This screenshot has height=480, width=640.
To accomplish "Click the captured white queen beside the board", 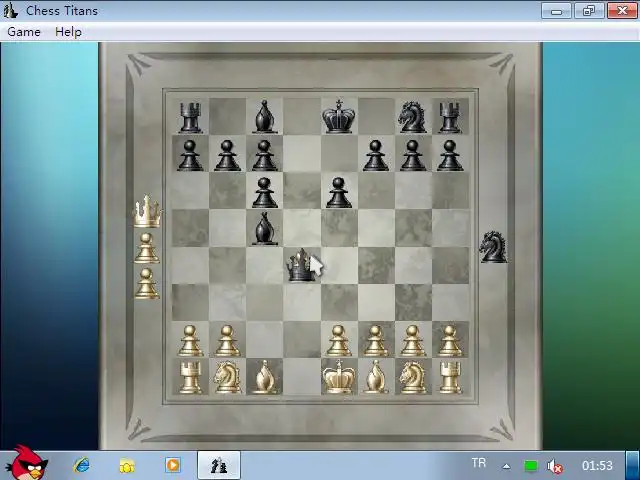I will (x=147, y=211).
